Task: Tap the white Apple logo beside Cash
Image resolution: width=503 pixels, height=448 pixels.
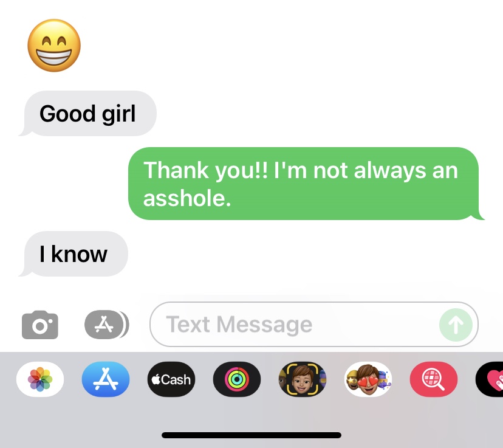Action: (156, 379)
